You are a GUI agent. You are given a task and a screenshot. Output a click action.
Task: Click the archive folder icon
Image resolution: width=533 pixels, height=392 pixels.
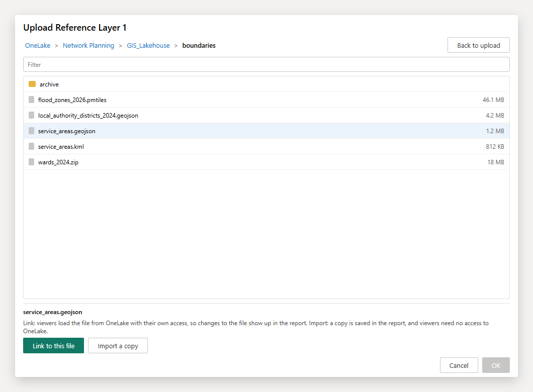coord(32,84)
